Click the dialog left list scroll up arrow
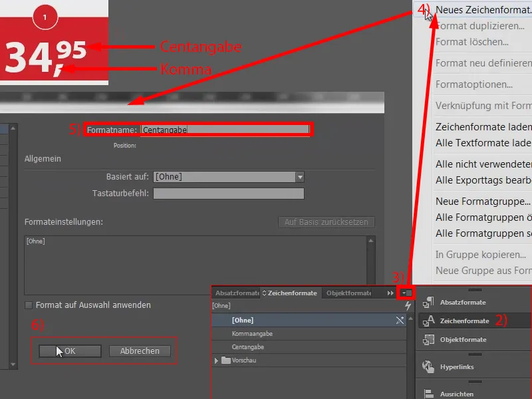Image resolution: width=532 pixels, height=399 pixels. (13, 128)
